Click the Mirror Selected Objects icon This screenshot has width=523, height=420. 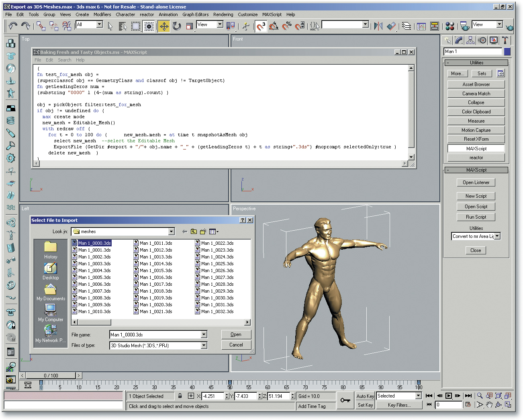pyautogui.click(x=378, y=27)
